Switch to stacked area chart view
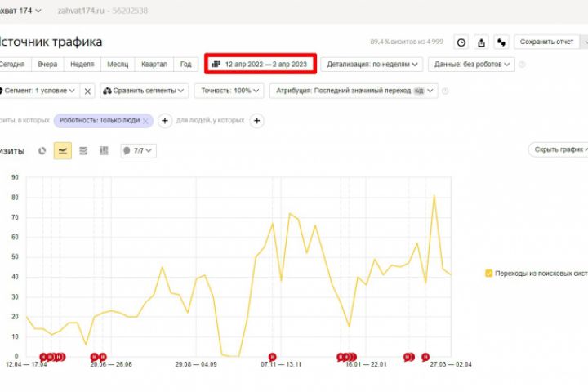588x392 pixels. pos(83,151)
